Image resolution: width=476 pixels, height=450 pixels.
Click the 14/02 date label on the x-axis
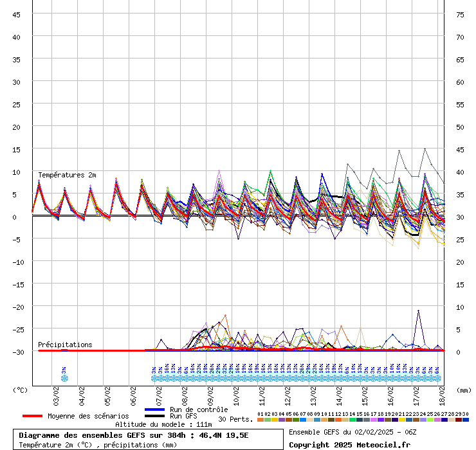[x=339, y=393]
